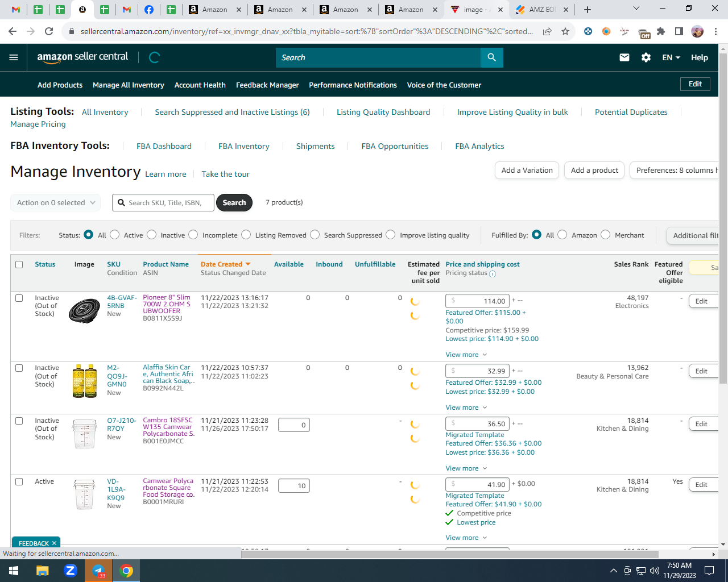The height and width of the screenshot is (582, 728).
Task: Click the amazon seller central logo
Action: [82, 57]
